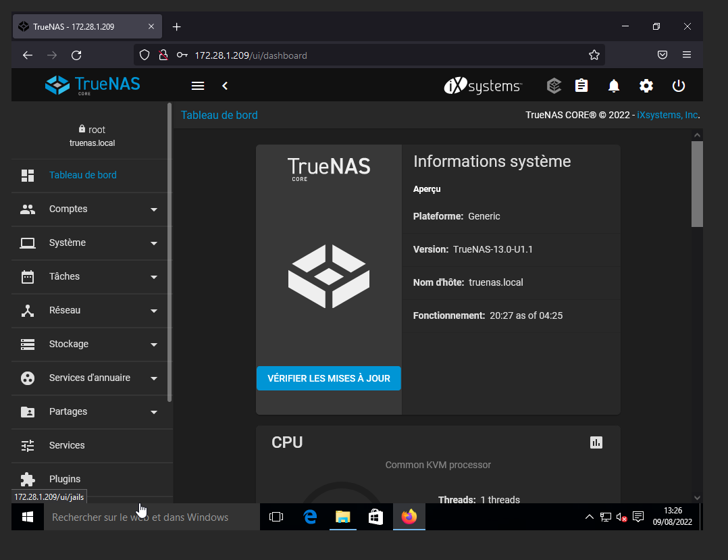The image size is (728, 560).
Task: Click the browser address bar
Action: point(369,55)
